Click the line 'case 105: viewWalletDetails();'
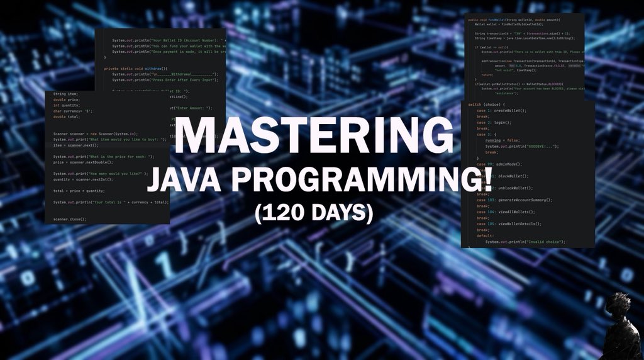Screen dimensions: 644x360 [509, 223]
